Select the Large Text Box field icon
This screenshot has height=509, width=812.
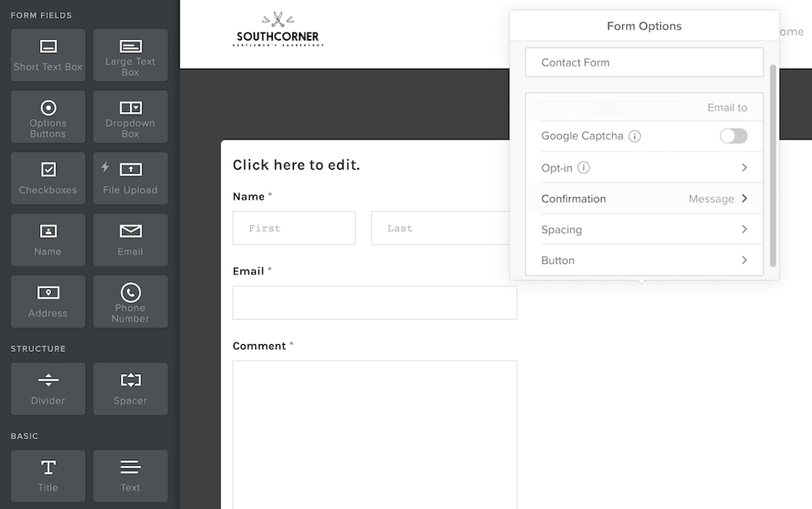point(130,54)
